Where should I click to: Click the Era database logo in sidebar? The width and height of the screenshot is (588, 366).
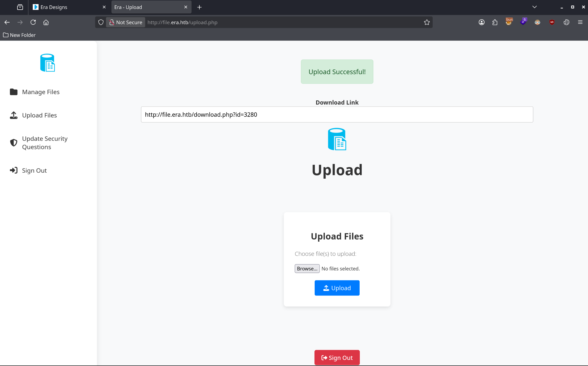point(47,63)
